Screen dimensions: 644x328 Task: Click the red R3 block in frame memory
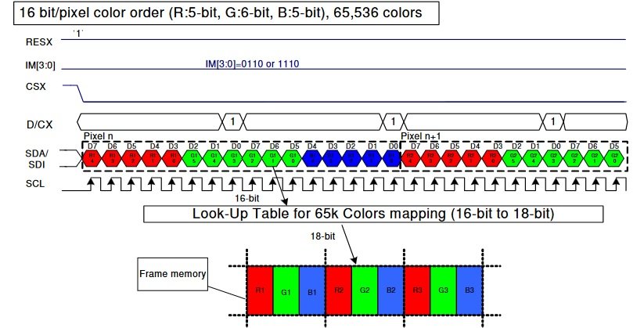(x=417, y=290)
